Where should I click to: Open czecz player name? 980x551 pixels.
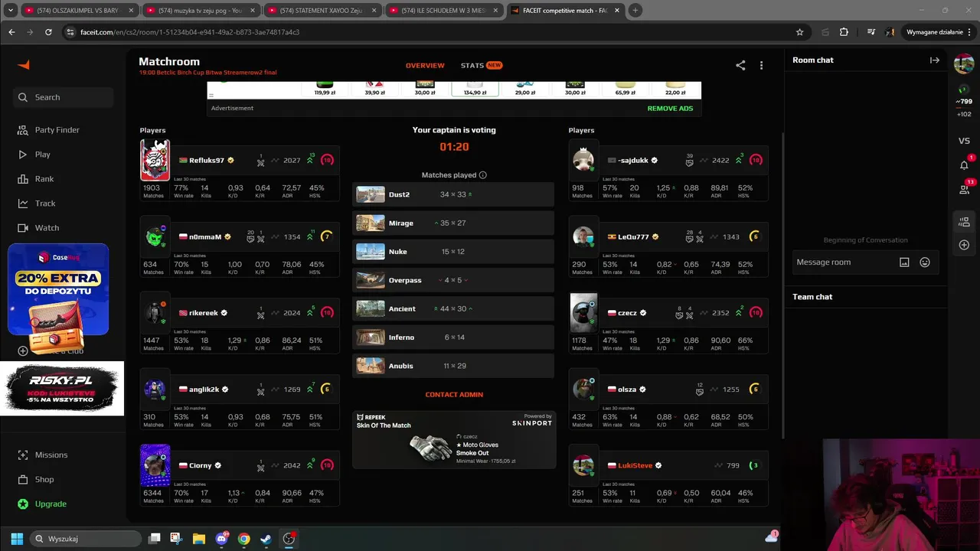pyautogui.click(x=627, y=313)
